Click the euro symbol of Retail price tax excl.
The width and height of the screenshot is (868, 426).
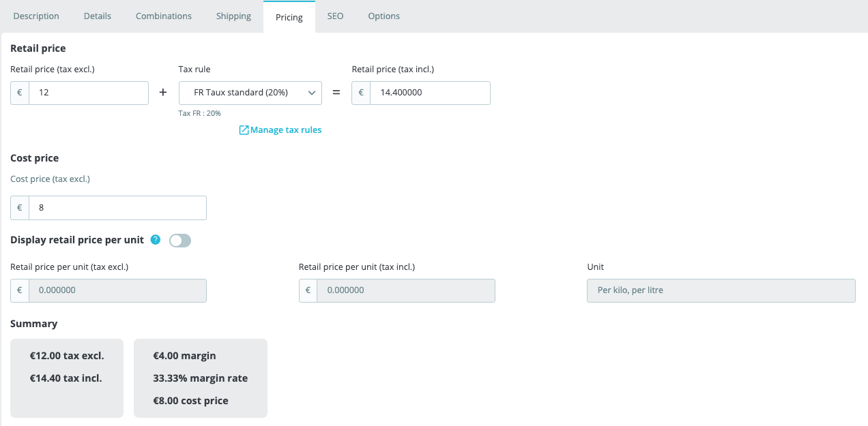20,93
